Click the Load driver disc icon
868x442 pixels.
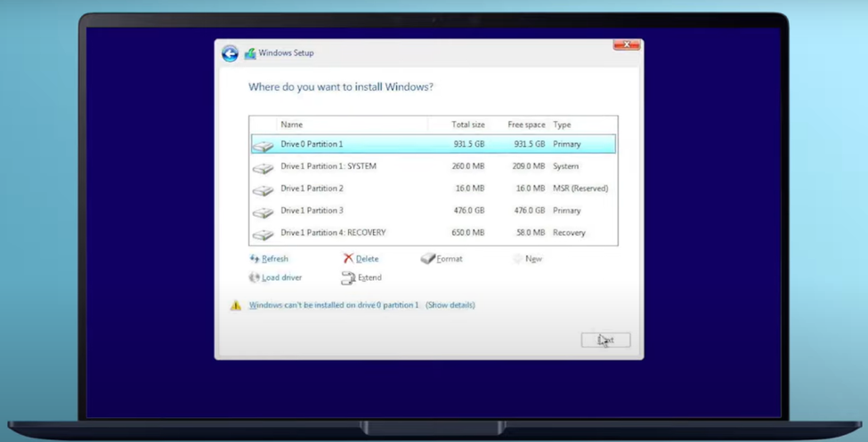tap(255, 277)
